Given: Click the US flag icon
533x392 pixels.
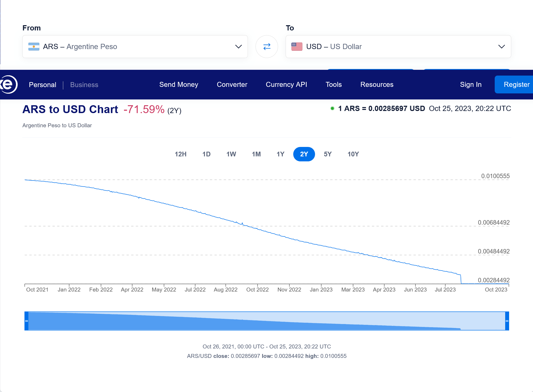Looking at the screenshot, I should [297, 47].
